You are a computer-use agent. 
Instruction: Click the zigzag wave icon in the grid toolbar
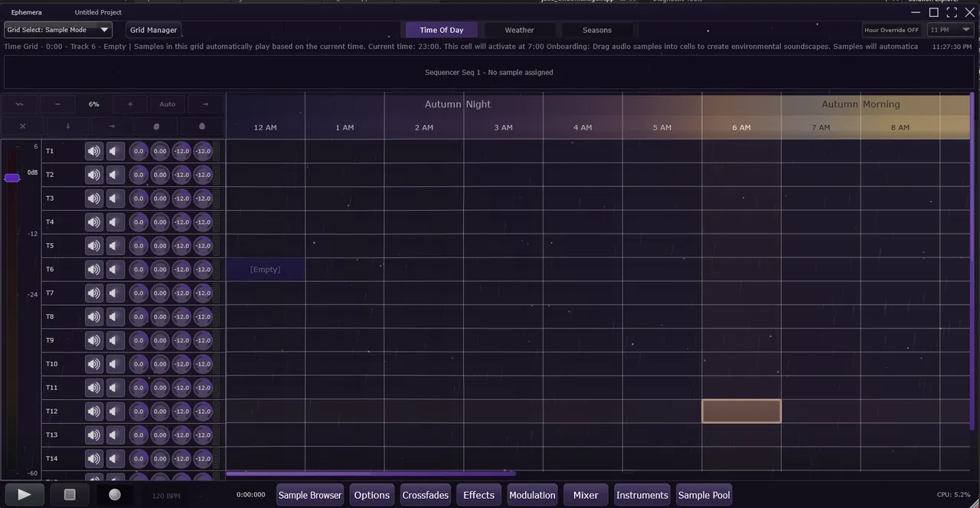(19, 103)
